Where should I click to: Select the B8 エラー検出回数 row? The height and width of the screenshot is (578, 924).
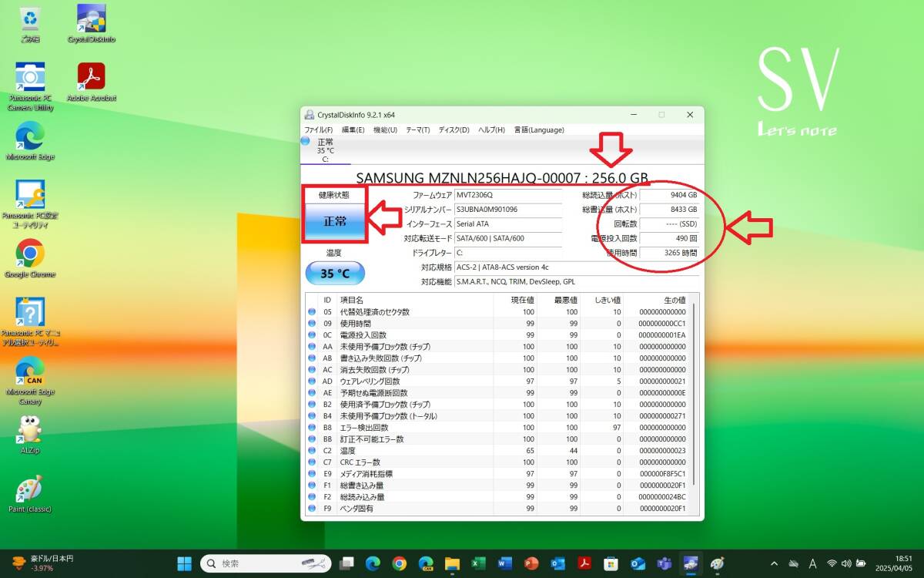pos(499,428)
